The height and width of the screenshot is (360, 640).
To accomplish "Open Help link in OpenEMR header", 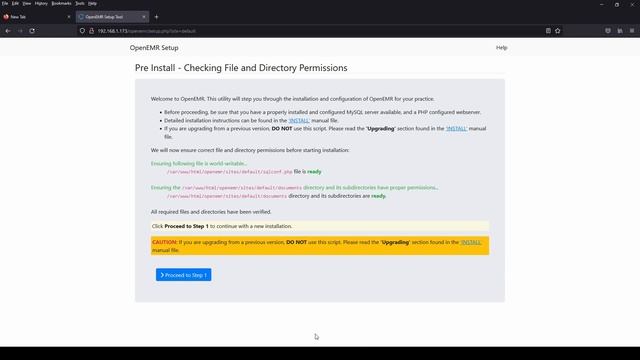I will 501,48.
